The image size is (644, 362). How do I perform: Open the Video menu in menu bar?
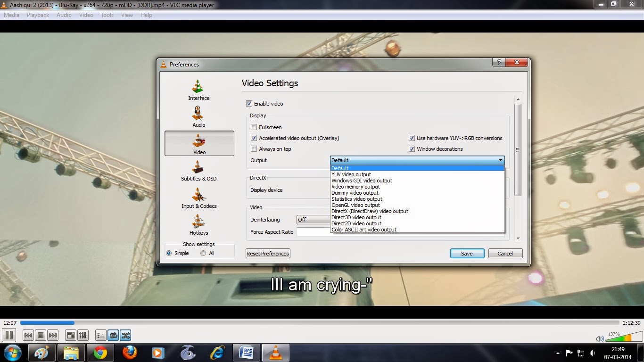pyautogui.click(x=86, y=15)
